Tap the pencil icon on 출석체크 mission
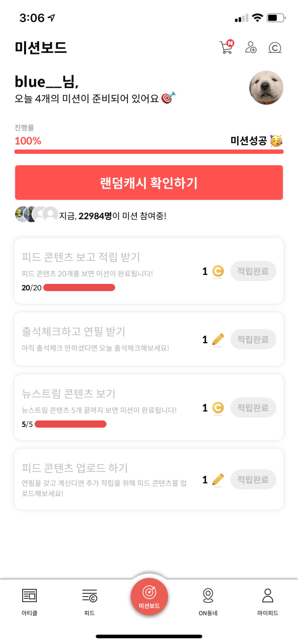 coord(218,339)
